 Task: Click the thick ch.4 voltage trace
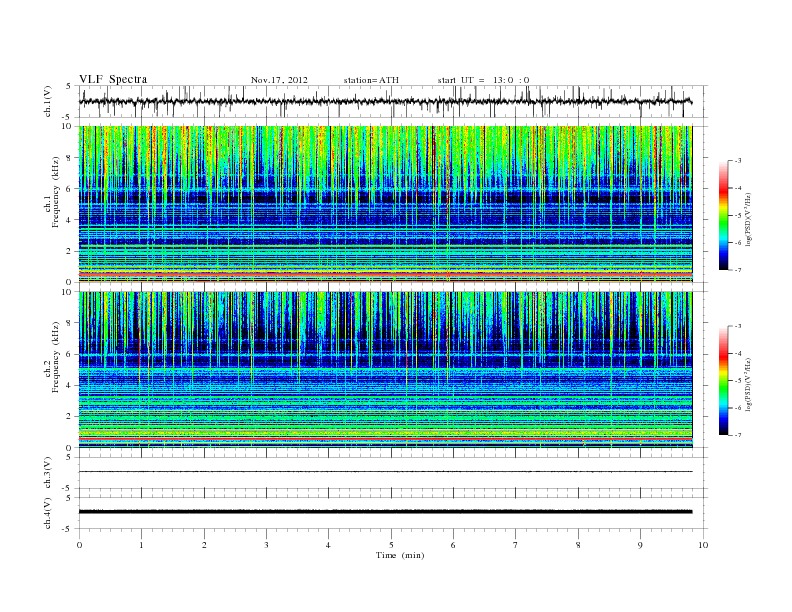[385, 512]
